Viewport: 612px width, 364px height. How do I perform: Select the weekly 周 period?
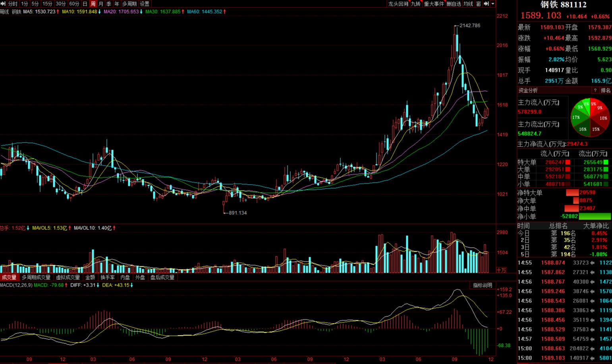tap(93, 4)
